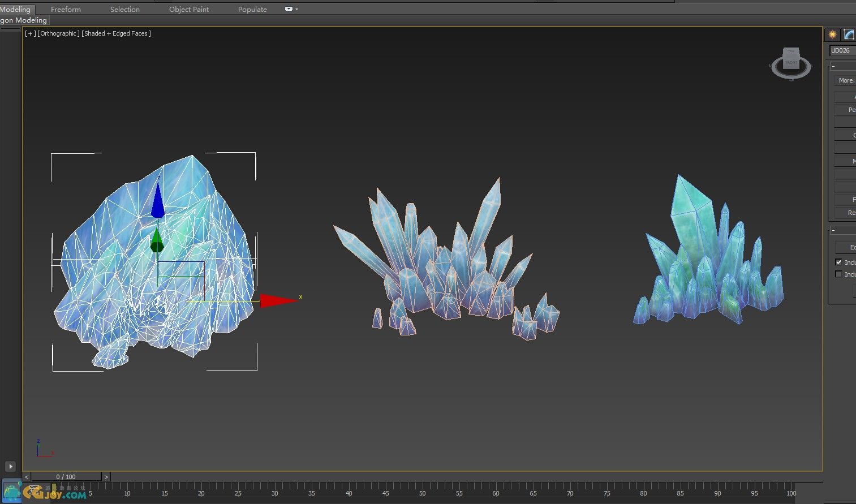The image size is (856, 504).
Task: Open ribbon options dropdown arrow
Action: (296, 9)
